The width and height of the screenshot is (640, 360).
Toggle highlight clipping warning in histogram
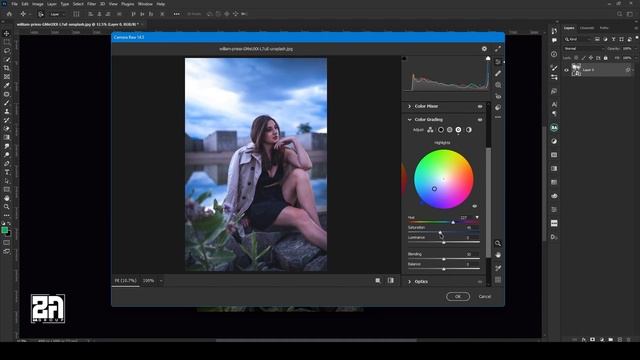click(488, 58)
